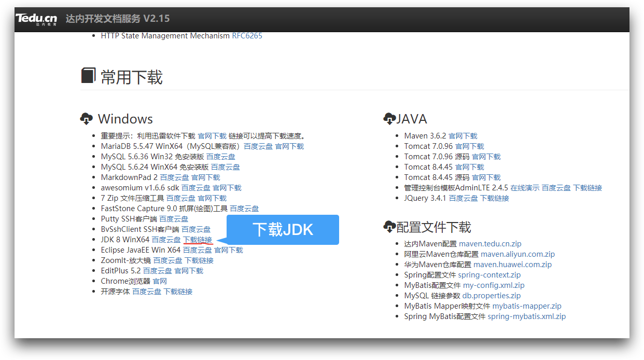Open 7 Zip 百度云盘 link

pos(181,198)
